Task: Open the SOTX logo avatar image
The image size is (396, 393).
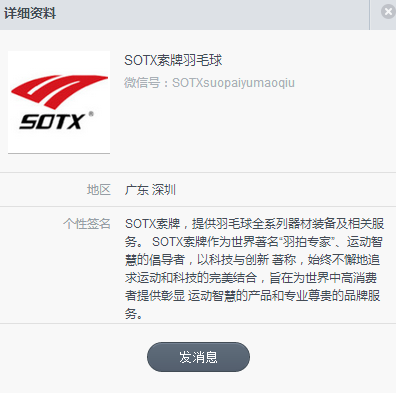Action: (x=59, y=102)
